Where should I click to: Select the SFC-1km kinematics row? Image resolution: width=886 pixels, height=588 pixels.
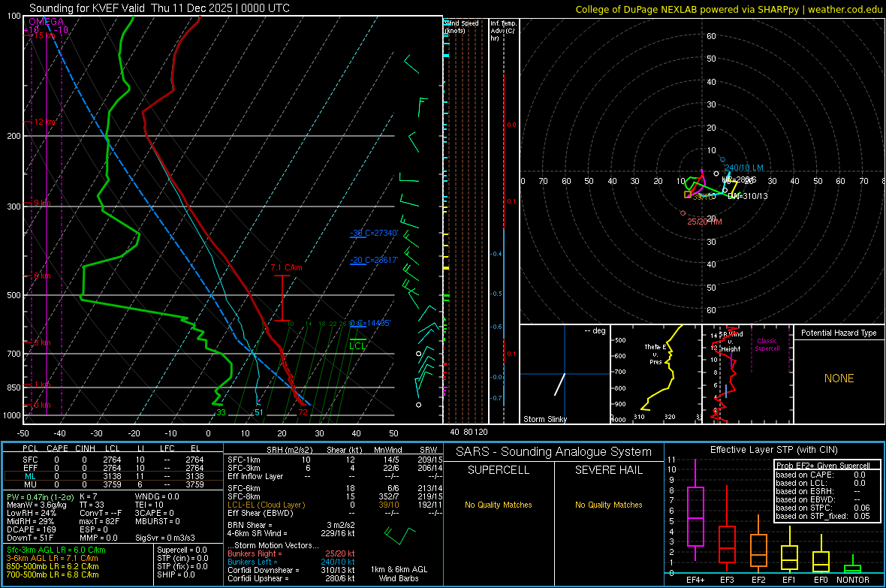click(335, 460)
